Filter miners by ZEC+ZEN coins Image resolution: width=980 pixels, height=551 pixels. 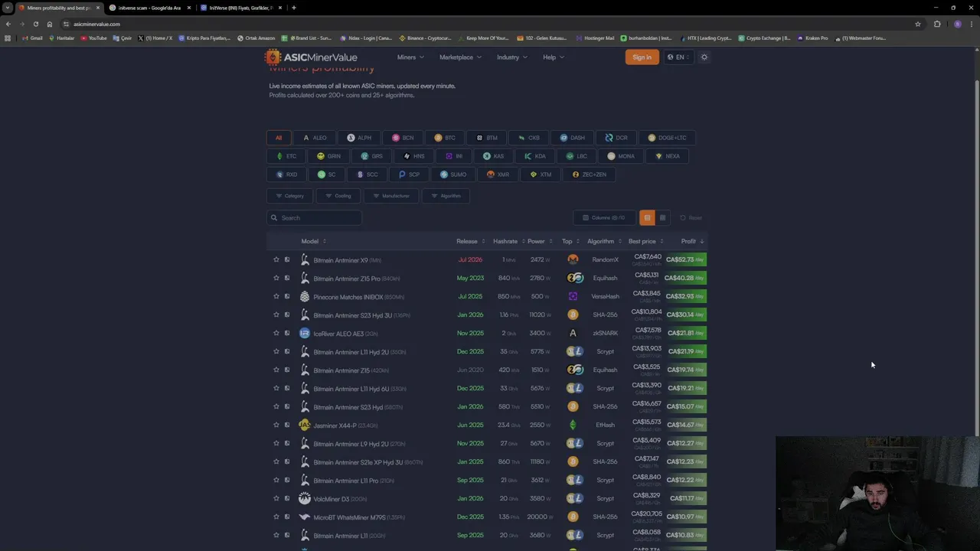click(589, 174)
